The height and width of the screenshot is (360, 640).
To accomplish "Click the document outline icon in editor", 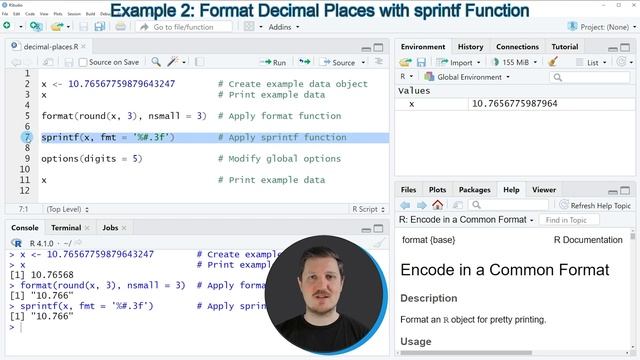I will point(379,62).
